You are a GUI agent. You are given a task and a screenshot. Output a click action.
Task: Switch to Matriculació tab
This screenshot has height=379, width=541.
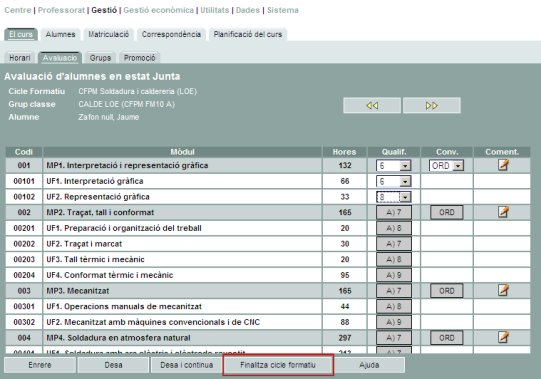[108, 34]
